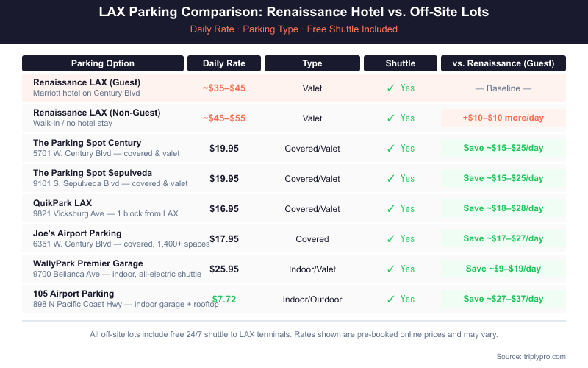Click the Joe's Airport Parking row title

(77, 233)
